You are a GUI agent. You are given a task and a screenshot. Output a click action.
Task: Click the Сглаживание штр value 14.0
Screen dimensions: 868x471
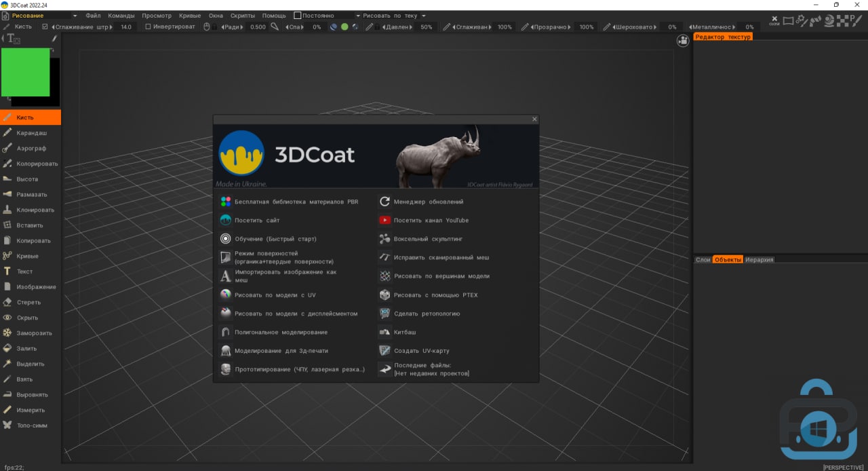click(x=126, y=27)
